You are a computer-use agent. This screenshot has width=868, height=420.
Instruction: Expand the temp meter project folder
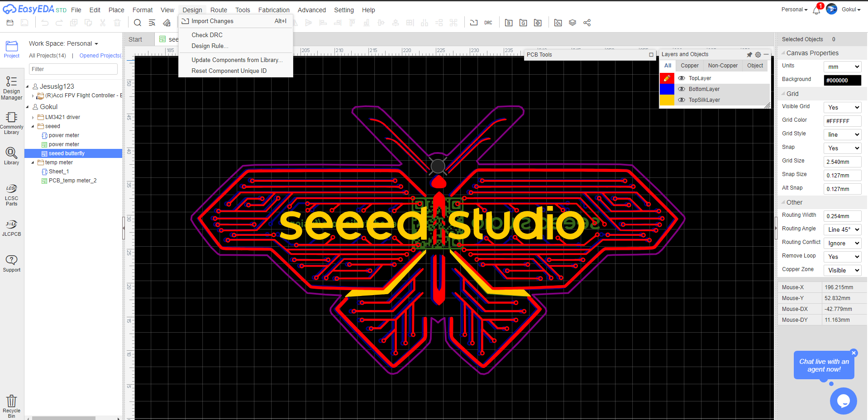click(32, 162)
